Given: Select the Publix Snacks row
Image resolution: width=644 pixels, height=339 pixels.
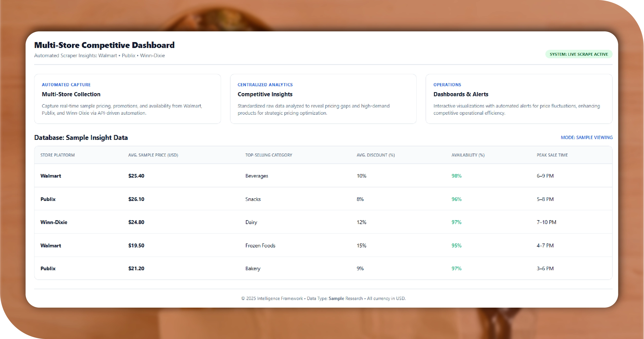Looking at the screenshot, I should point(323,199).
